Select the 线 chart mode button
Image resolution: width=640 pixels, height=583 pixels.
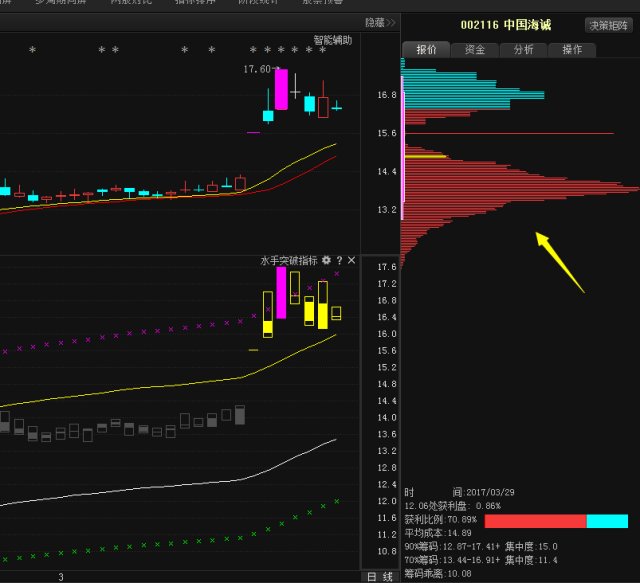[387, 576]
